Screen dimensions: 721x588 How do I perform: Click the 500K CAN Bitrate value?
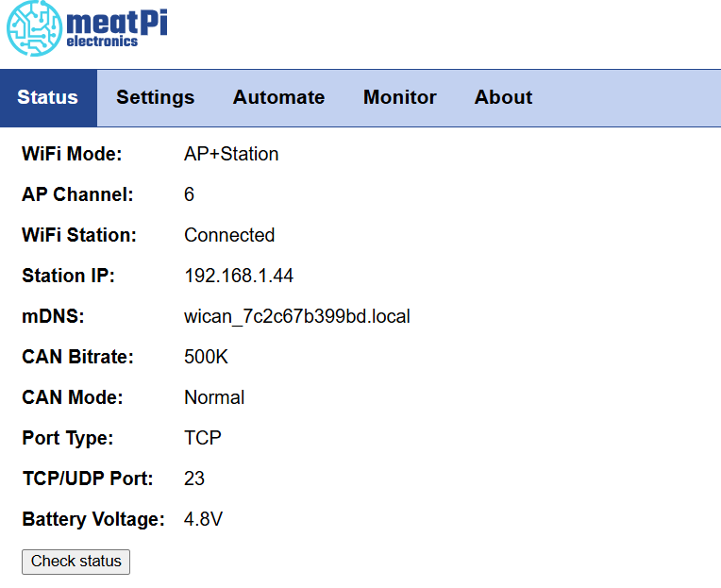point(206,357)
